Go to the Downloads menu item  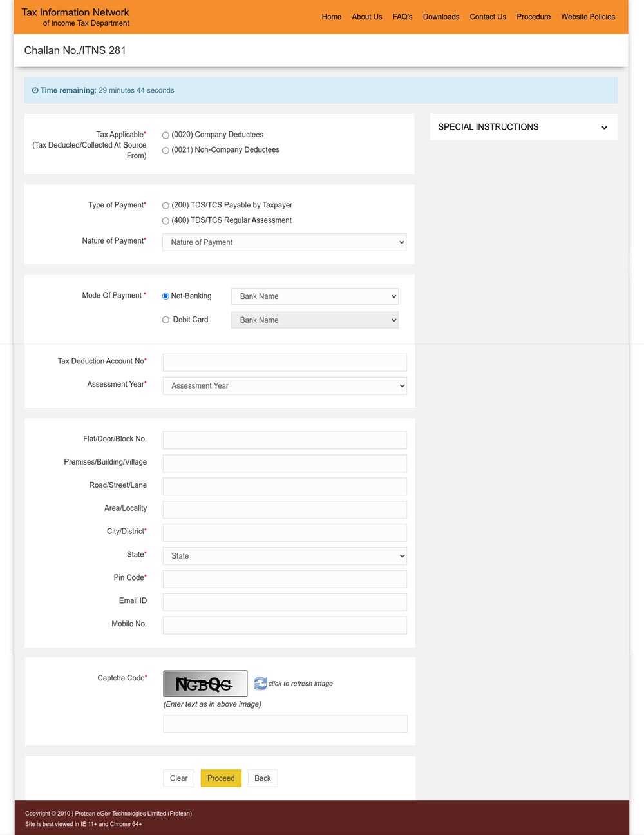tap(440, 17)
